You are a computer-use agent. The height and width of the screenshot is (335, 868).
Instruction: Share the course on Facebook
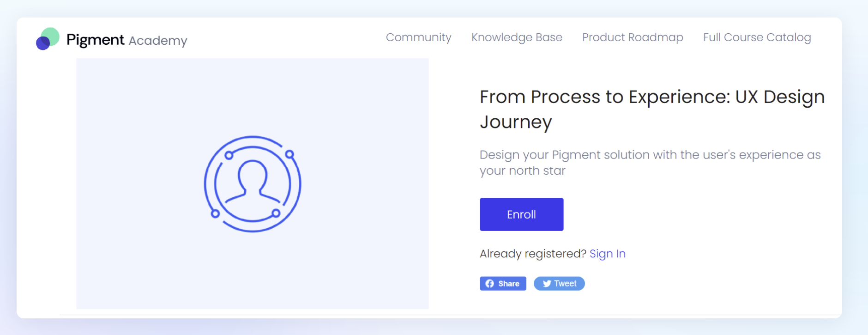click(x=503, y=284)
